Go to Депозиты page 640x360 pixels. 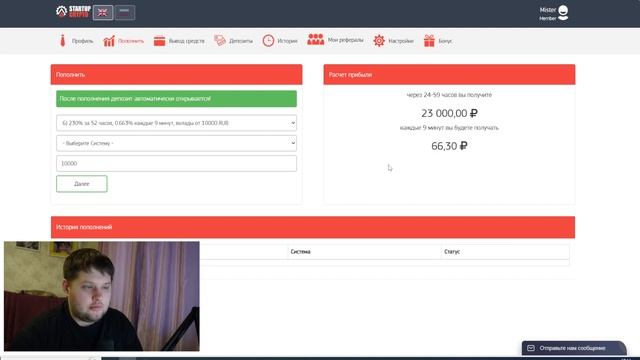[241, 41]
